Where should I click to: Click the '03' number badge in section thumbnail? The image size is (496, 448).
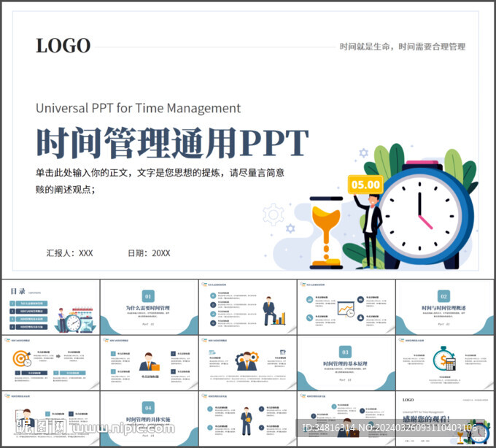tap(345, 352)
